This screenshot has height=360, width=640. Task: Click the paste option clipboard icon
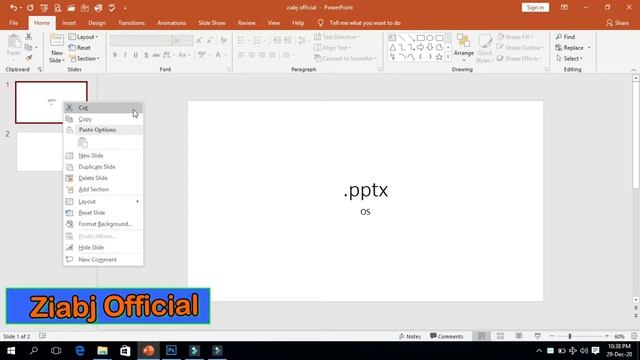[83, 142]
